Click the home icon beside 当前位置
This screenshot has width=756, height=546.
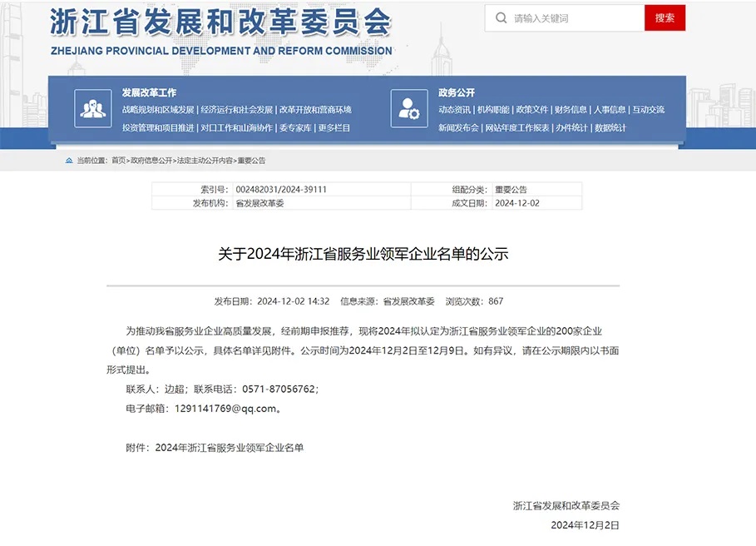(69, 161)
